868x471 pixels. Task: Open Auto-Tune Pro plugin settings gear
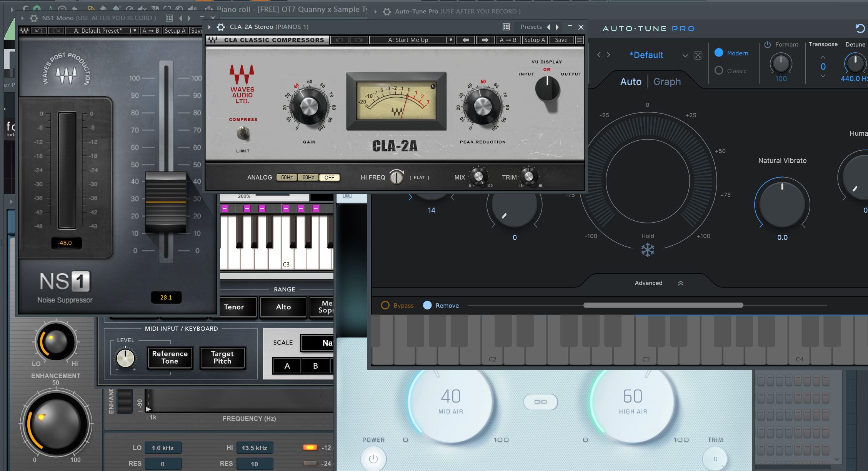pyautogui.click(x=387, y=12)
